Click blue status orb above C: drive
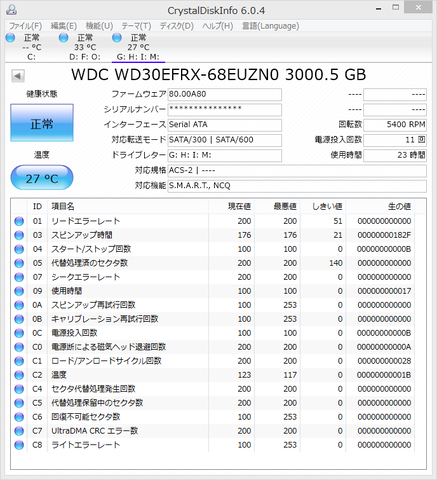The width and height of the screenshot is (437, 480). click(10, 38)
